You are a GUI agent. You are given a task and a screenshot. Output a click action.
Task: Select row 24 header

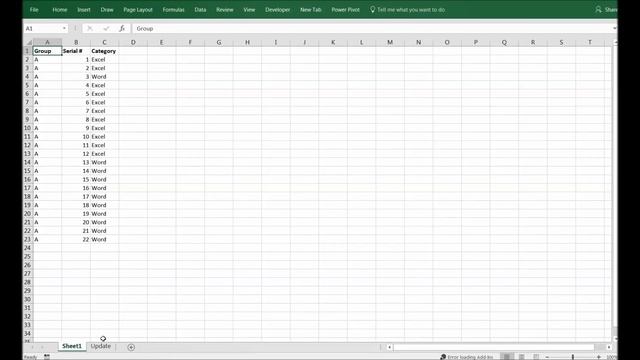(27, 248)
